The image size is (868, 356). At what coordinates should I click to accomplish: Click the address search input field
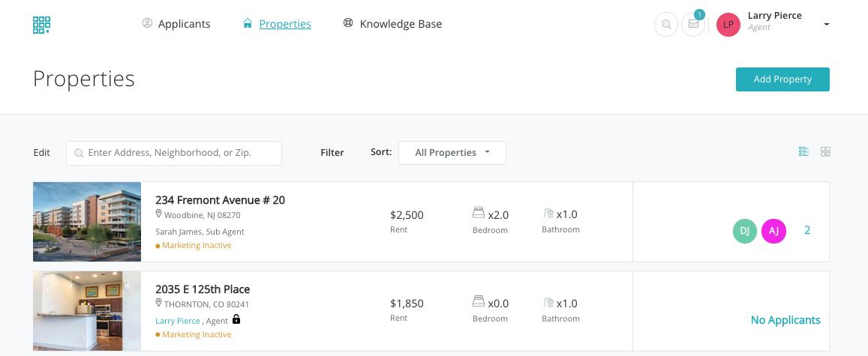click(x=174, y=153)
